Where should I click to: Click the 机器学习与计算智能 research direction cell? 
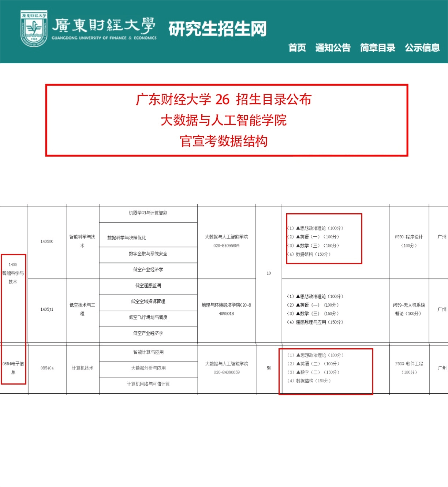point(148,213)
